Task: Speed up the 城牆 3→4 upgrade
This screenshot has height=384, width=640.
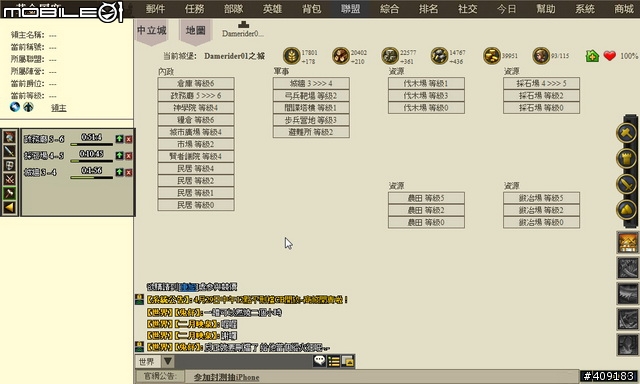Action: 119,172
